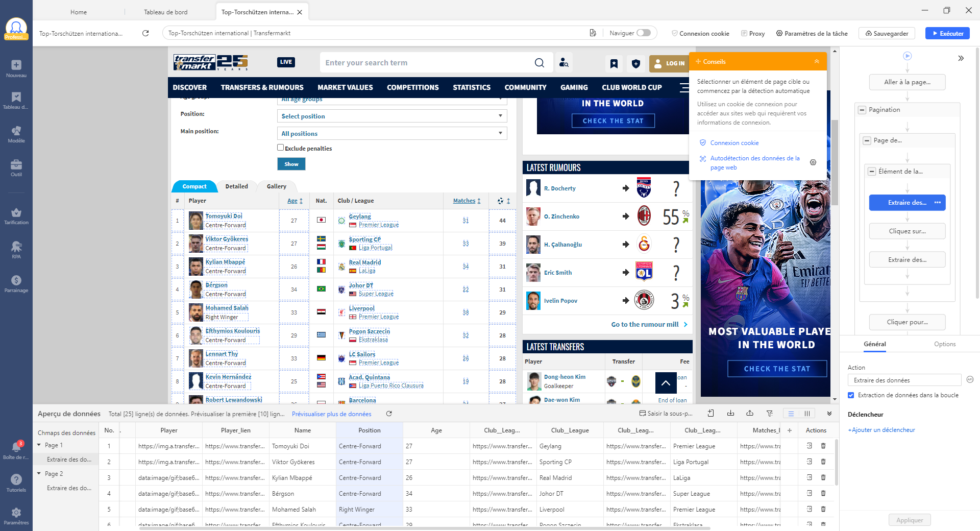The width and height of the screenshot is (980, 531).
Task: Click the Sauvegarder save button
Action: [887, 33]
